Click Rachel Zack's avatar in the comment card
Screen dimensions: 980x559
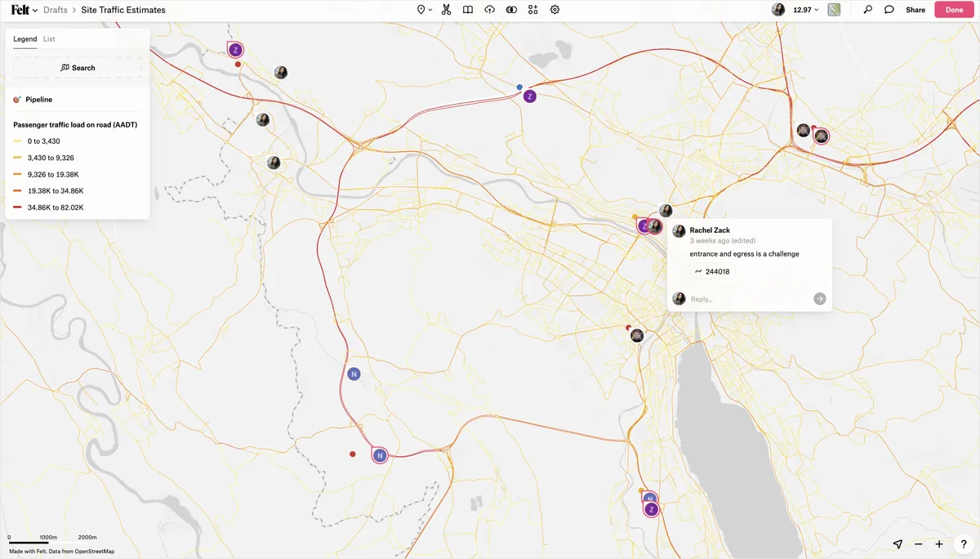coord(679,231)
